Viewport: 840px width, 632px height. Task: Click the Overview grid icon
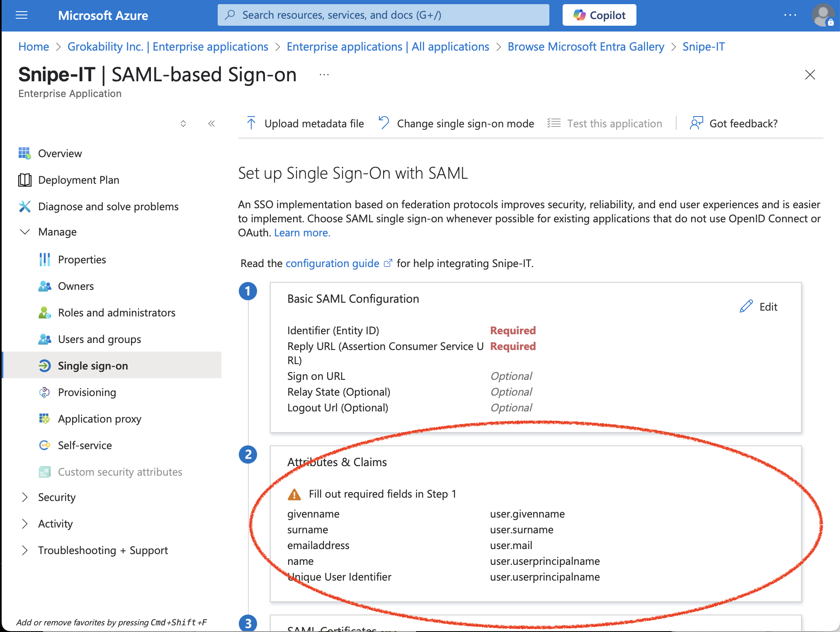coord(24,153)
